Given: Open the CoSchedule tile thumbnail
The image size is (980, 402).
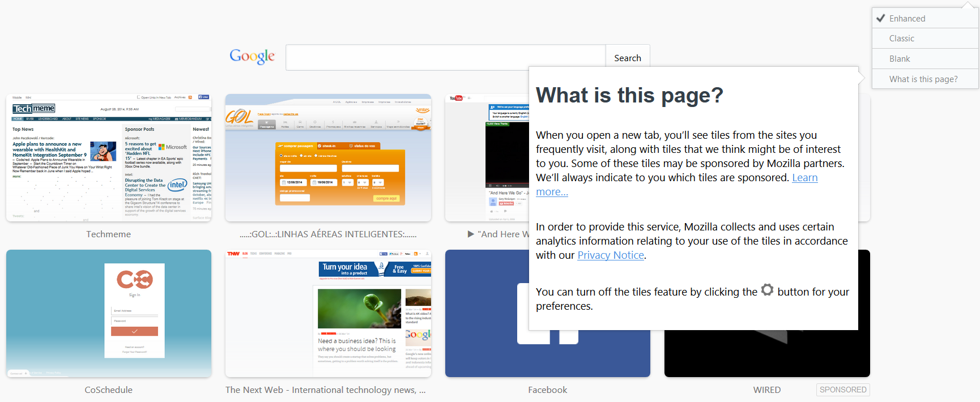Looking at the screenshot, I should 109,313.
